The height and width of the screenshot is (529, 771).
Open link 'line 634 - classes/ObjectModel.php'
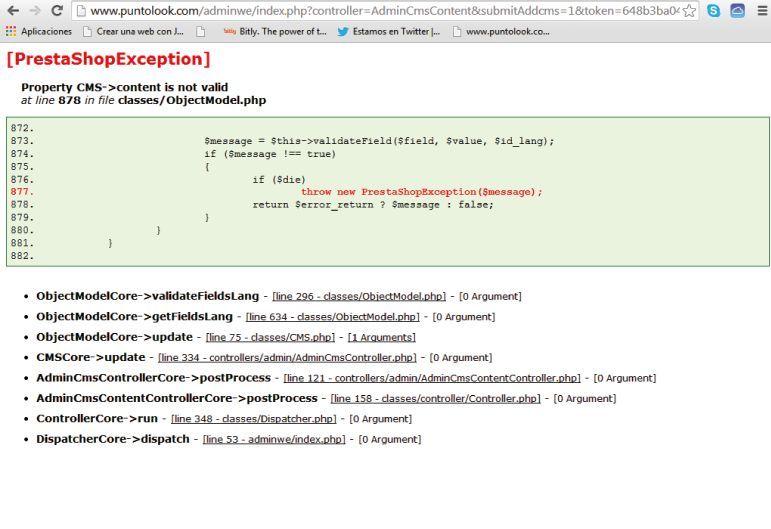(x=332, y=317)
